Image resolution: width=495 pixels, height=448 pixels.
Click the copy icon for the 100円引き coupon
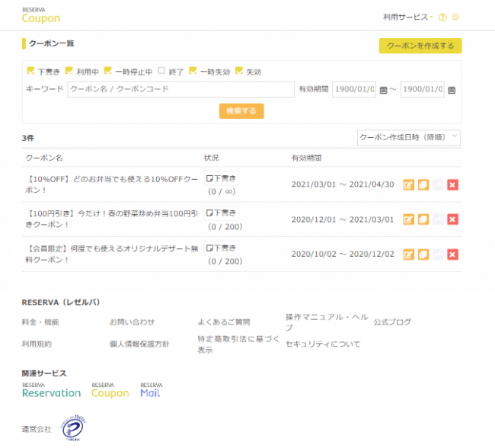point(423,219)
